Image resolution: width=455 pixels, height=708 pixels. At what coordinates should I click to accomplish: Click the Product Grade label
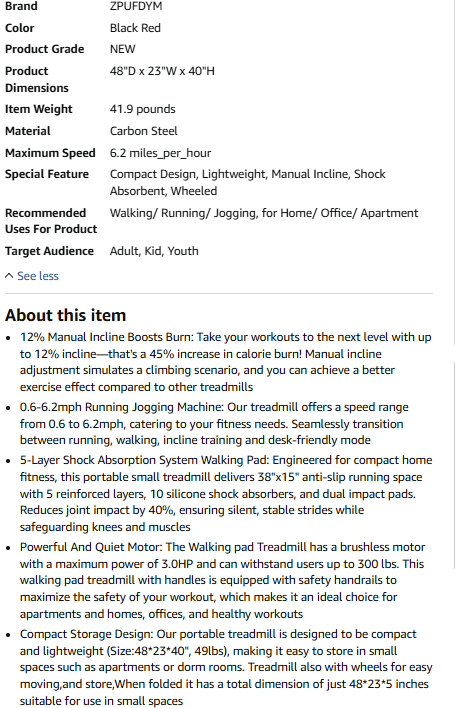coord(44,49)
